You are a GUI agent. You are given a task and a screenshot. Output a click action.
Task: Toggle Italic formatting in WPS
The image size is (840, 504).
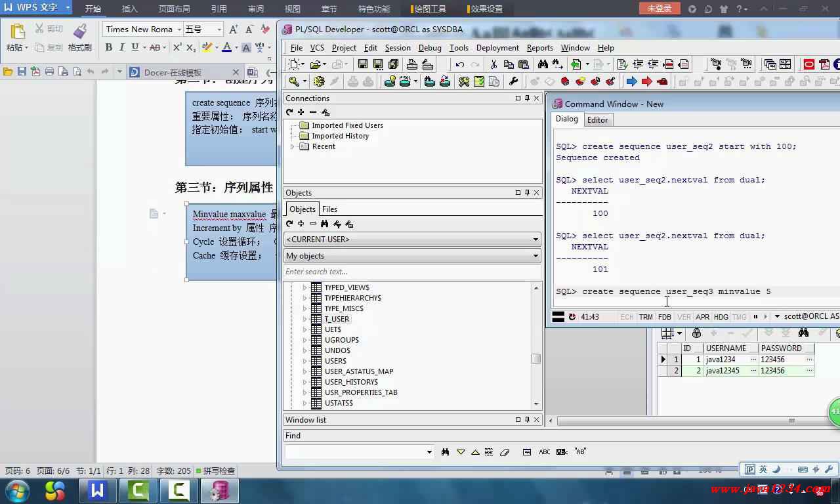(122, 47)
